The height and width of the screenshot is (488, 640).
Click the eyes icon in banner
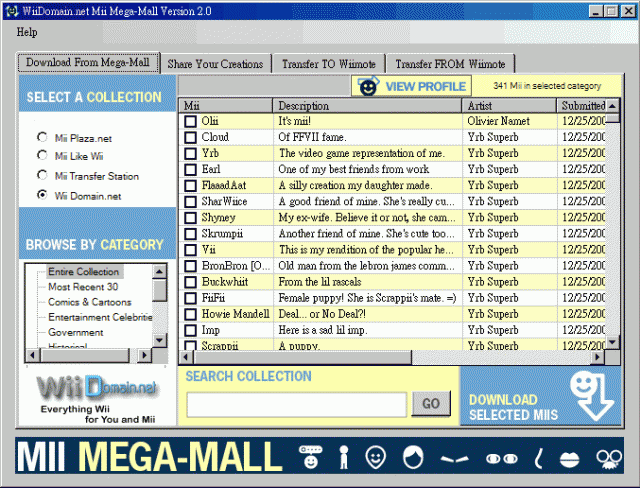tap(502, 459)
